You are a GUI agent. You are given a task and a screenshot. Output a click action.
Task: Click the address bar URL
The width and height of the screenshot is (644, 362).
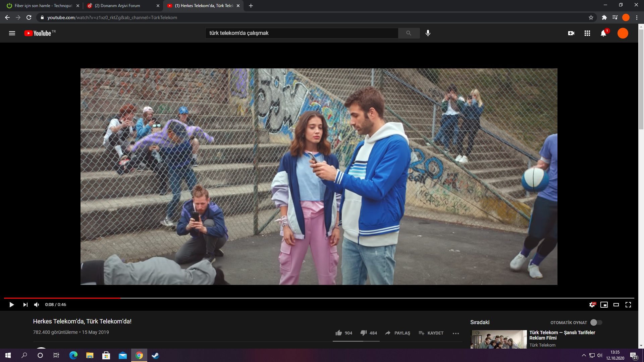[112, 17]
